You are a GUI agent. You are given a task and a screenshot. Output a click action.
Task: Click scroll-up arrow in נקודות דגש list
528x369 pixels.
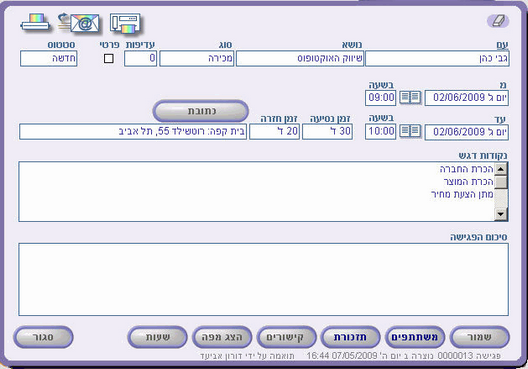(501, 168)
